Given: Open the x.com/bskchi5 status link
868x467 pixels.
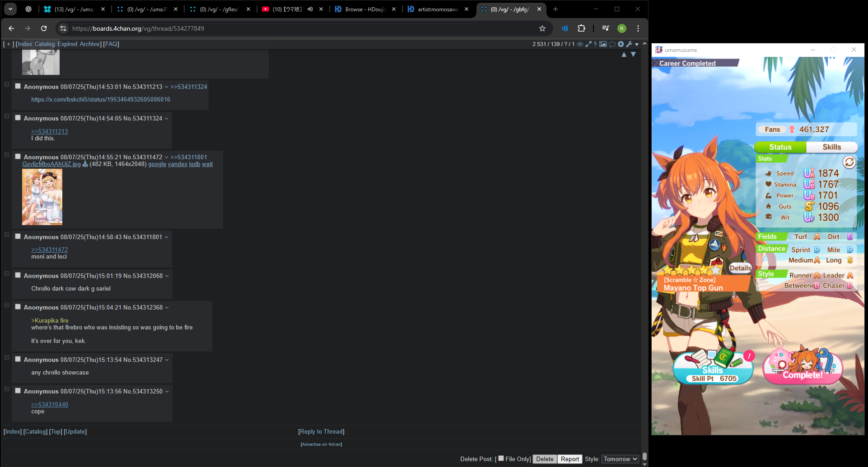Looking at the screenshot, I should 101,100.
